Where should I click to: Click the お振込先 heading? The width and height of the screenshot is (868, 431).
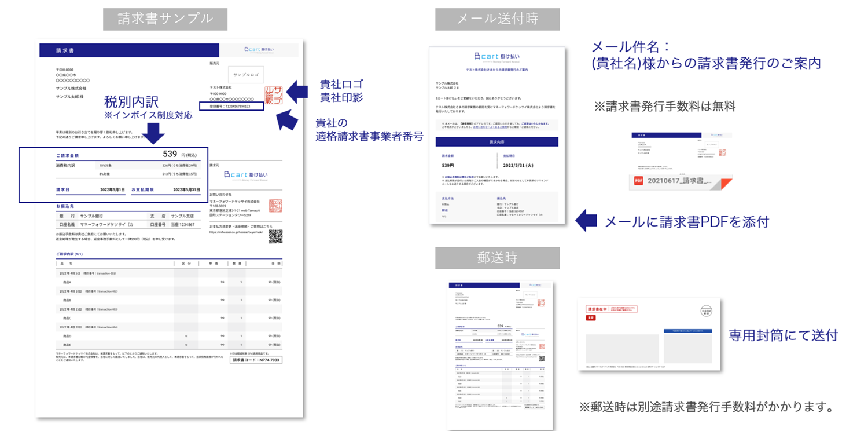click(65, 206)
